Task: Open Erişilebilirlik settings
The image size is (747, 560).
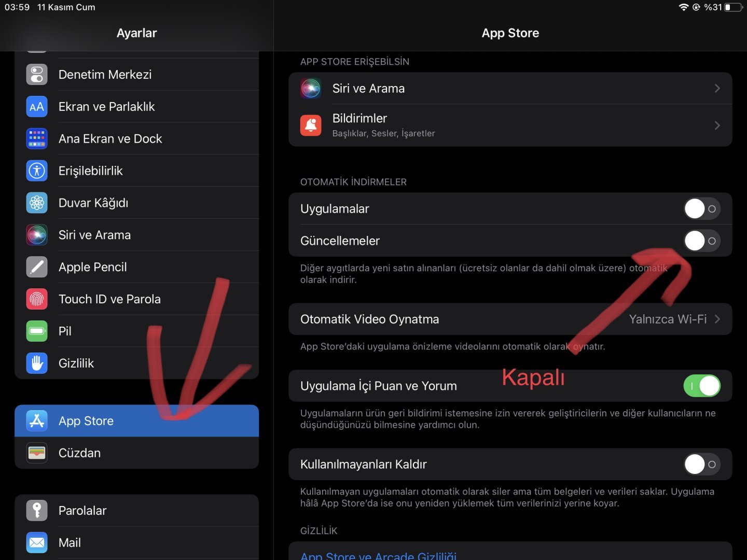Action: point(137,171)
